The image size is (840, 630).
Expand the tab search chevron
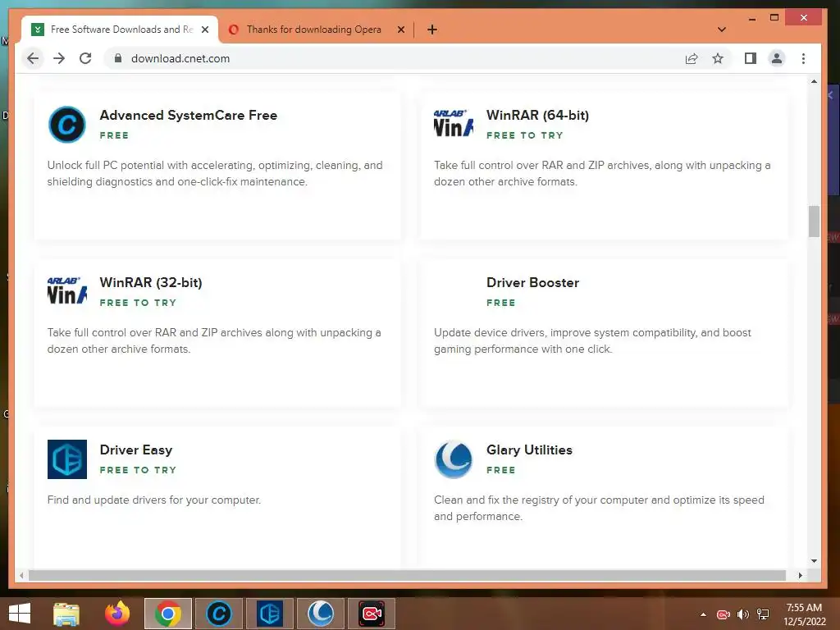[x=722, y=30]
